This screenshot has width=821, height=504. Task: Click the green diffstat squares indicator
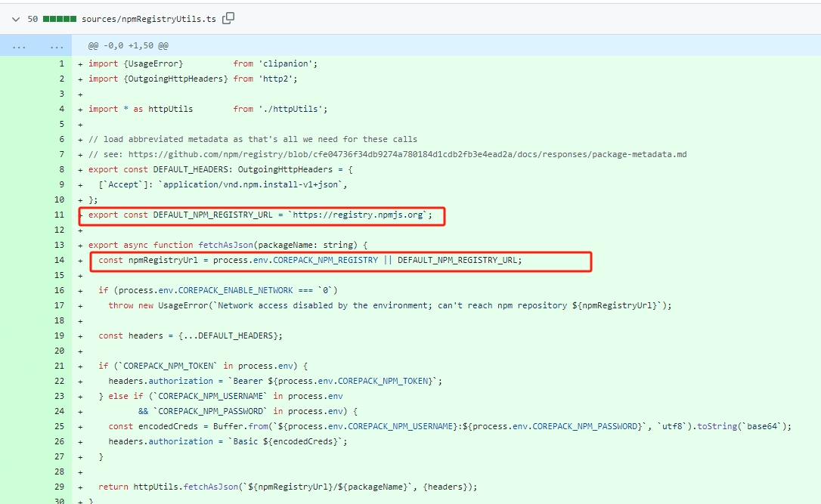click(60, 18)
